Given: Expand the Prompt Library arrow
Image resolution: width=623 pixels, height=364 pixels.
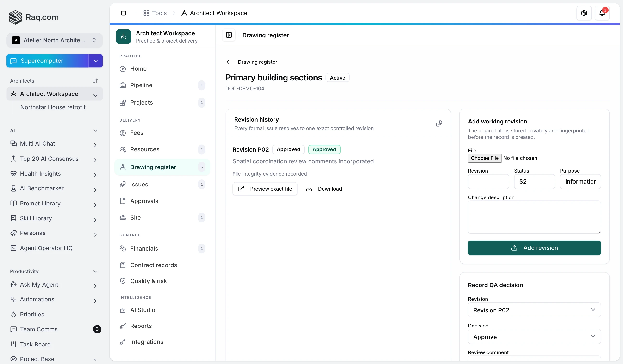Looking at the screenshot, I should pyautogui.click(x=95, y=205).
